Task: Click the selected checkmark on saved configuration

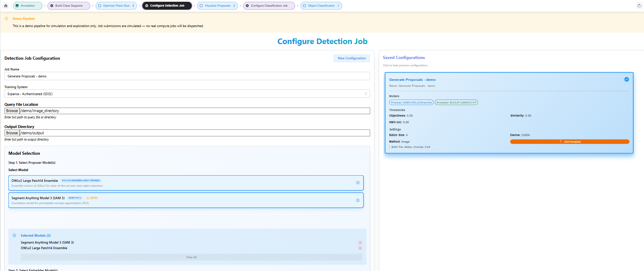Action: point(627,79)
